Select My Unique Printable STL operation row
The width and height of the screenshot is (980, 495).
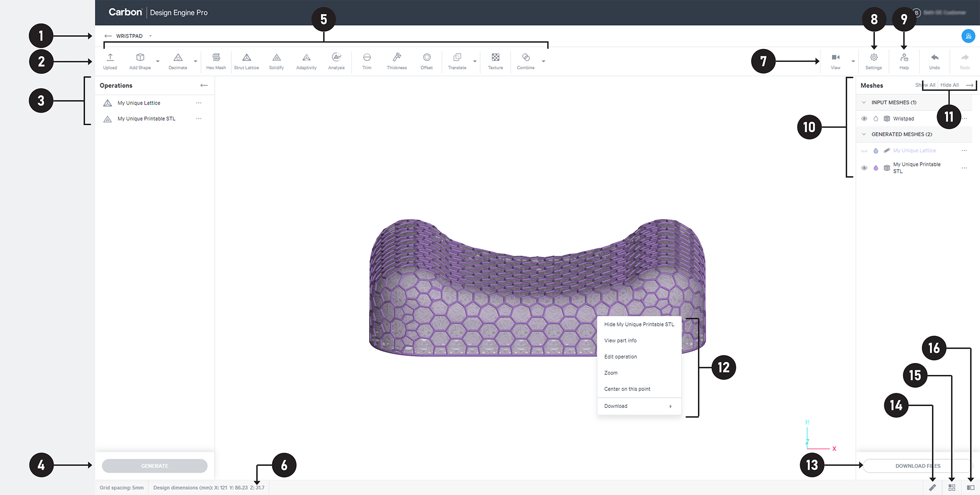coord(155,119)
